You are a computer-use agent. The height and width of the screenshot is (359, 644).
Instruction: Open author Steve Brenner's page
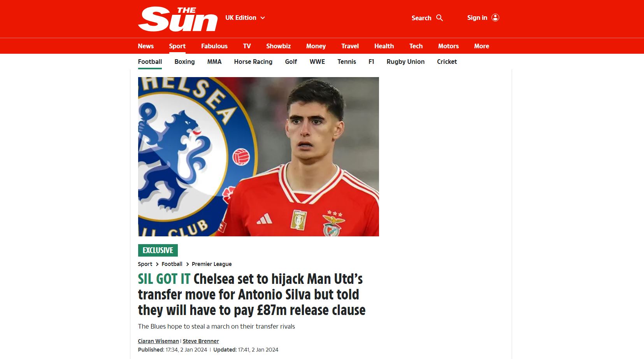(201, 341)
